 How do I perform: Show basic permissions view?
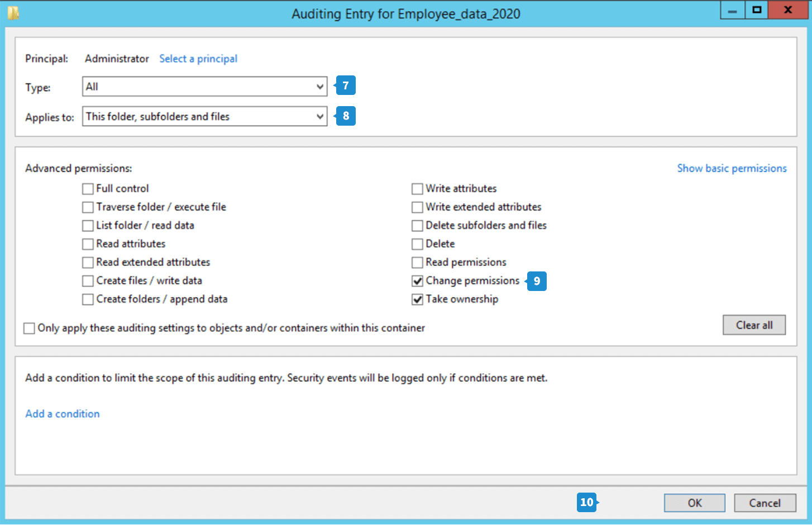732,168
